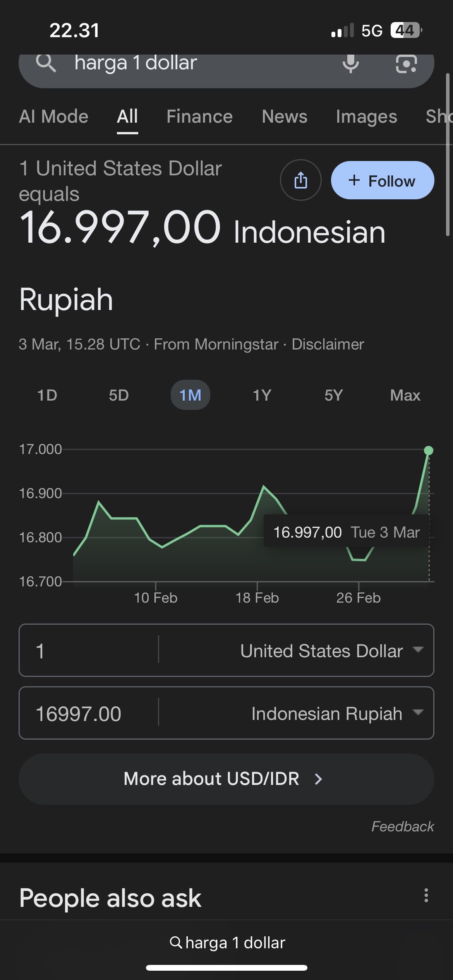Select the 5Y chart range
The width and height of the screenshot is (453, 980).
tap(333, 395)
